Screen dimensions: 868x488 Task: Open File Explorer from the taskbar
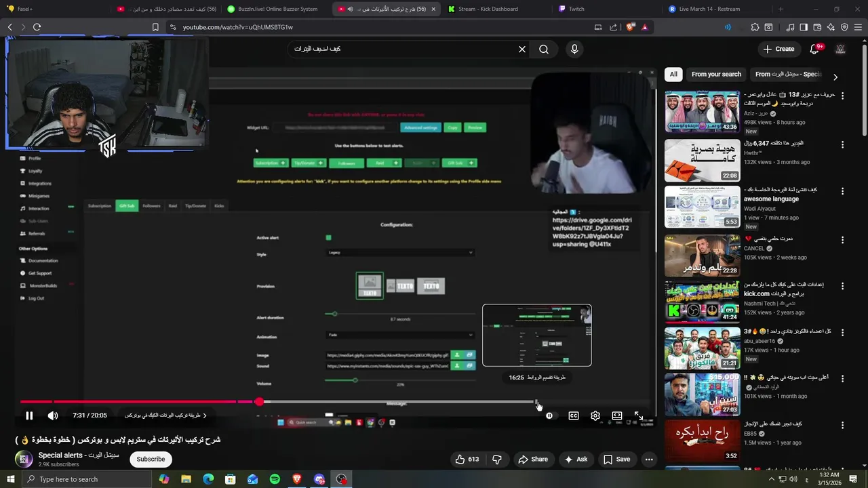(186, 479)
